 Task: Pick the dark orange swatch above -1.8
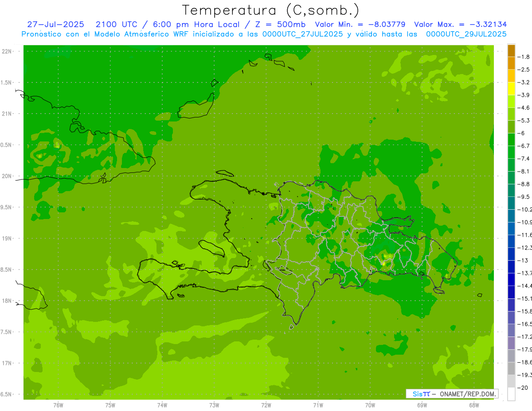click(511, 51)
